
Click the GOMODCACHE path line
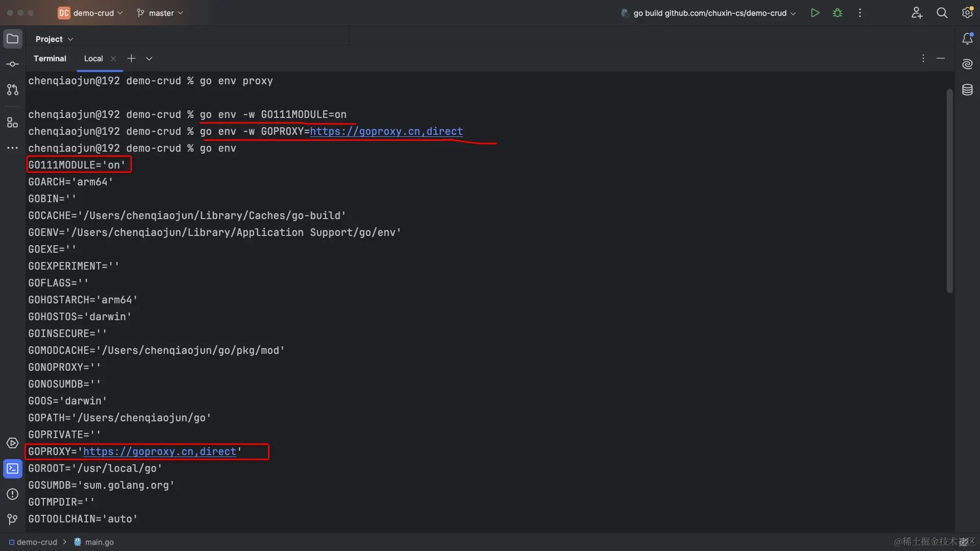coord(156,350)
